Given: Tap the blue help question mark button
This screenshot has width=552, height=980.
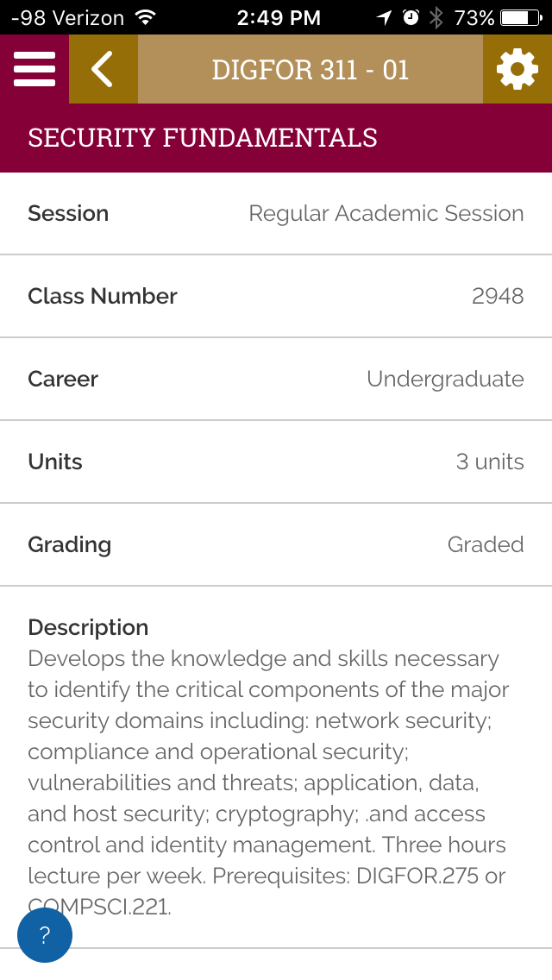Looking at the screenshot, I should (45, 935).
